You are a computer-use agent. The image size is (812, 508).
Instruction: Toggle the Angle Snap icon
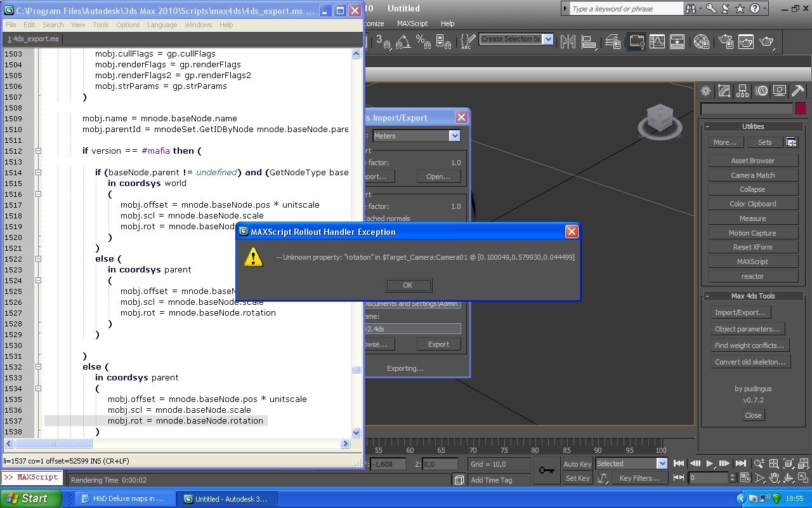coord(403,42)
